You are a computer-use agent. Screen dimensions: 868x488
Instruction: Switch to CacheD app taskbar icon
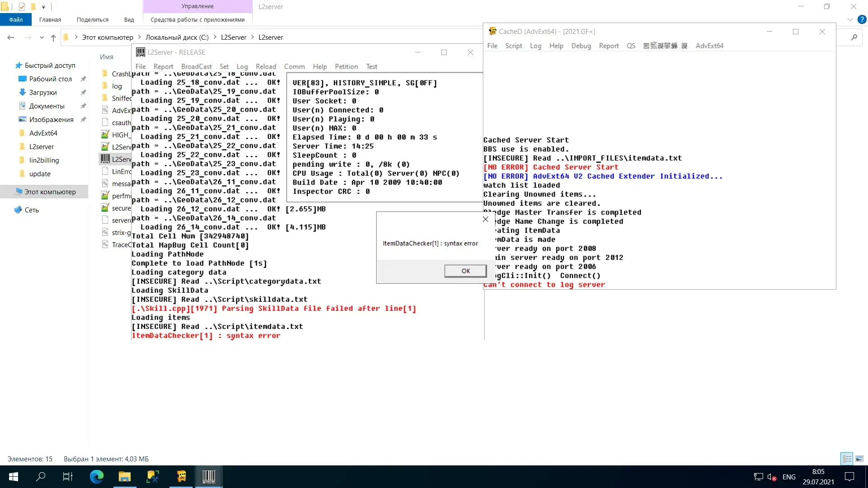181,477
